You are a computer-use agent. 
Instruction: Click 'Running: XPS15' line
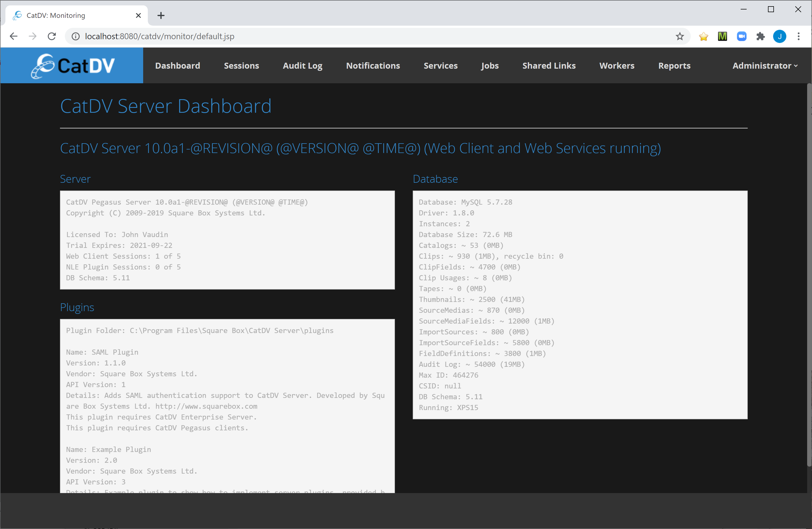448,408
